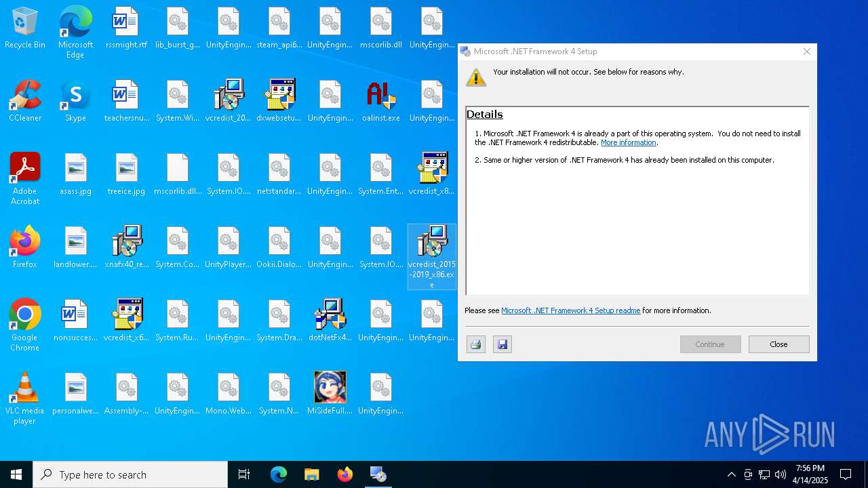
Task: Select the vcredist_x8 installer icon
Action: [432, 174]
